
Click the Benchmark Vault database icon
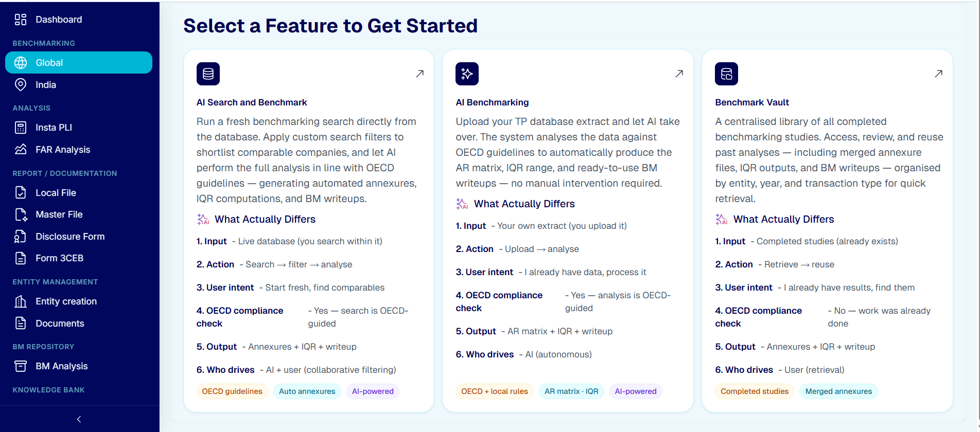pyautogui.click(x=726, y=74)
